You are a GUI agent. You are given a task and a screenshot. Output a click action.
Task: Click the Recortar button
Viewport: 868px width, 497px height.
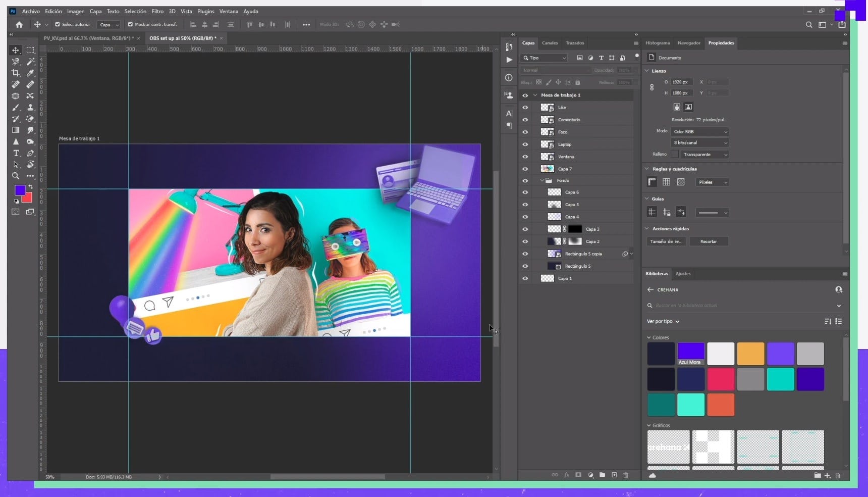point(708,241)
